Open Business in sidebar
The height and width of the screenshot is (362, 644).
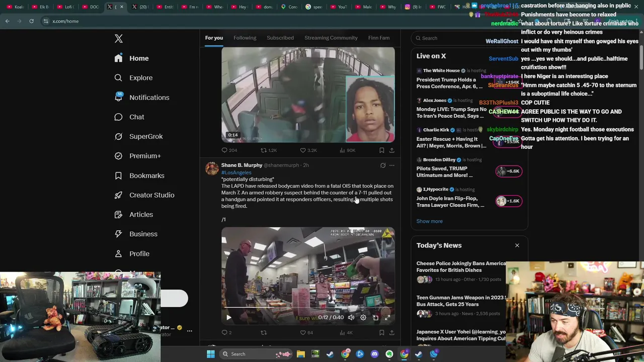pyautogui.click(x=136, y=234)
